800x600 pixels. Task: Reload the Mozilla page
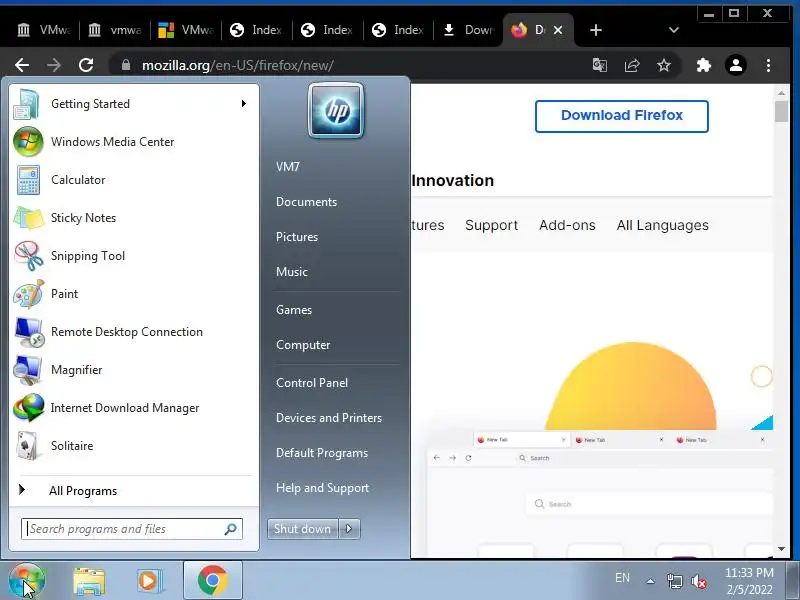[x=86, y=65]
